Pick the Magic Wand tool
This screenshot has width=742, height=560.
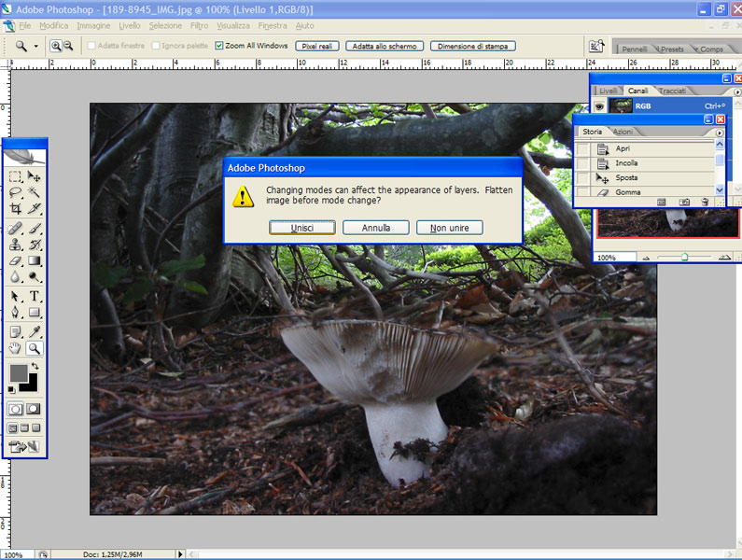(35, 192)
